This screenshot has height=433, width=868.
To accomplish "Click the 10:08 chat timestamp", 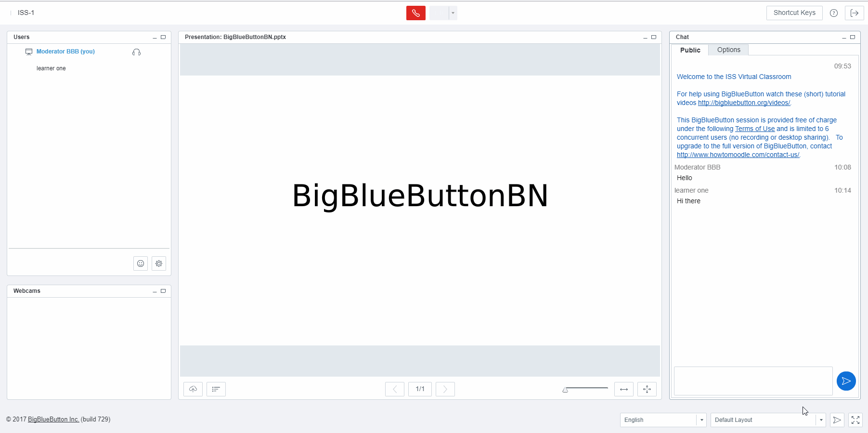I will (x=842, y=167).
